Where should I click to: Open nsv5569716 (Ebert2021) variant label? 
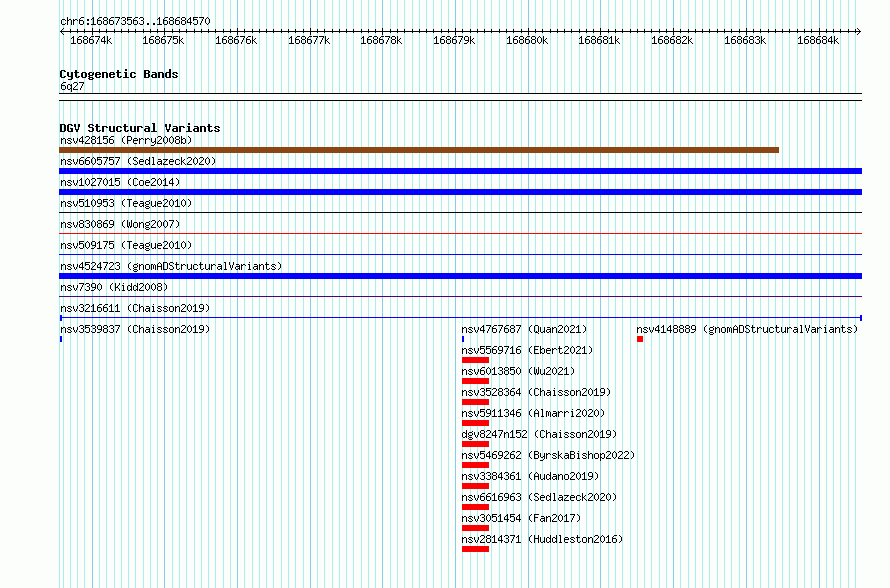point(527,350)
